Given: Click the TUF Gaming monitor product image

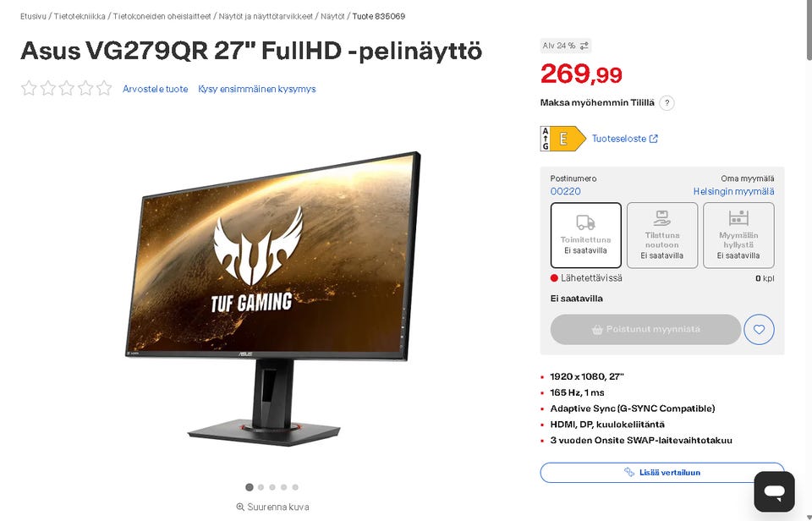Looking at the screenshot, I should (272, 299).
